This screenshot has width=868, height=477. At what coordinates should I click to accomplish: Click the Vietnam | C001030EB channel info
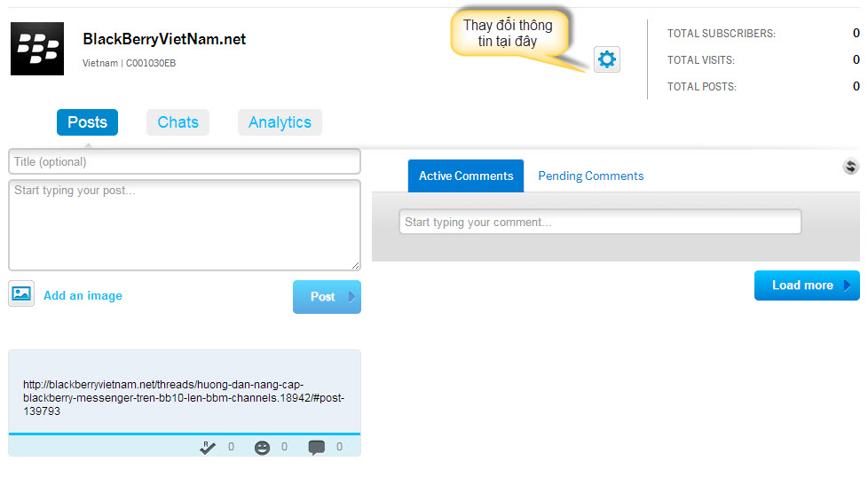click(x=129, y=63)
